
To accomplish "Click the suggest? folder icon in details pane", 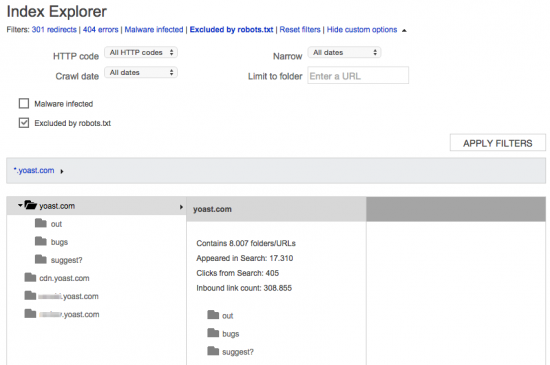I will tap(213, 351).
